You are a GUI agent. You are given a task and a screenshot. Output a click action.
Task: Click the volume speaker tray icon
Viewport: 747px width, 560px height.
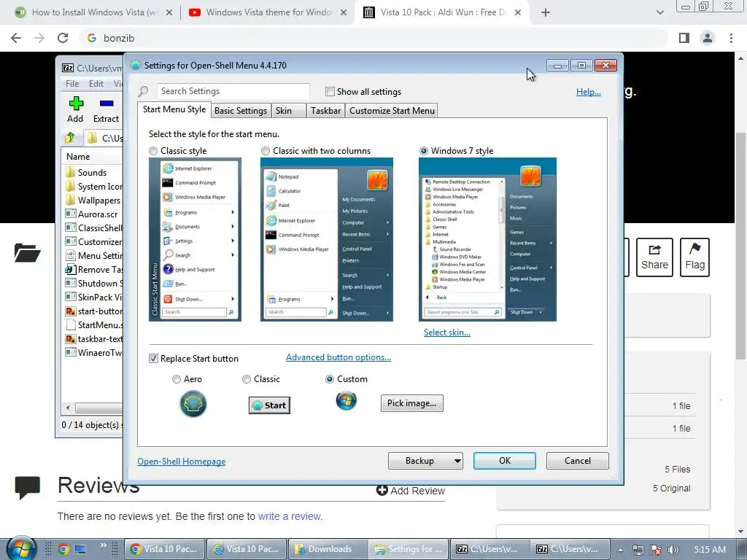673,550
